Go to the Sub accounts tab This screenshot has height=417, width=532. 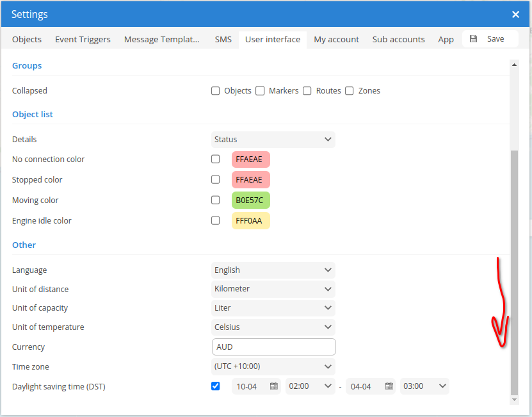point(398,39)
